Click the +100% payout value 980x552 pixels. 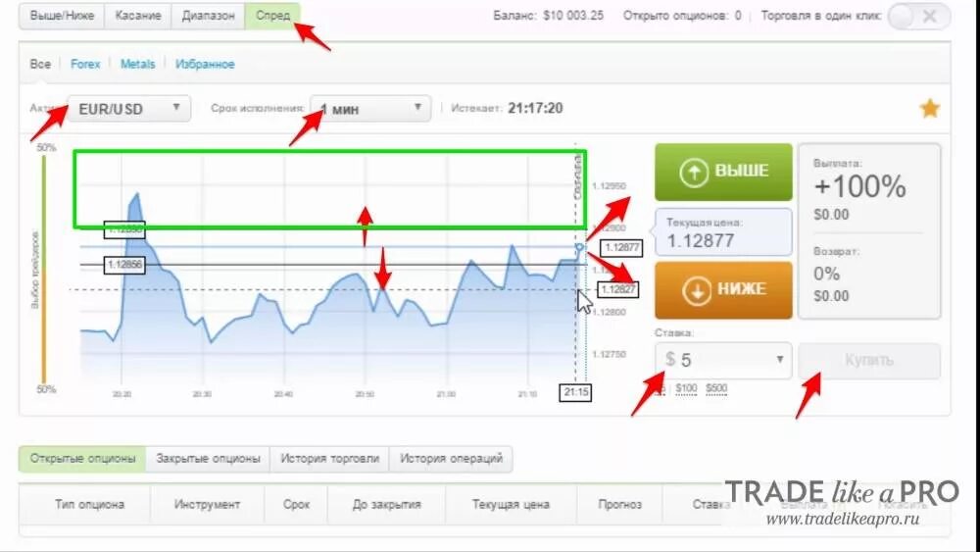point(860,187)
